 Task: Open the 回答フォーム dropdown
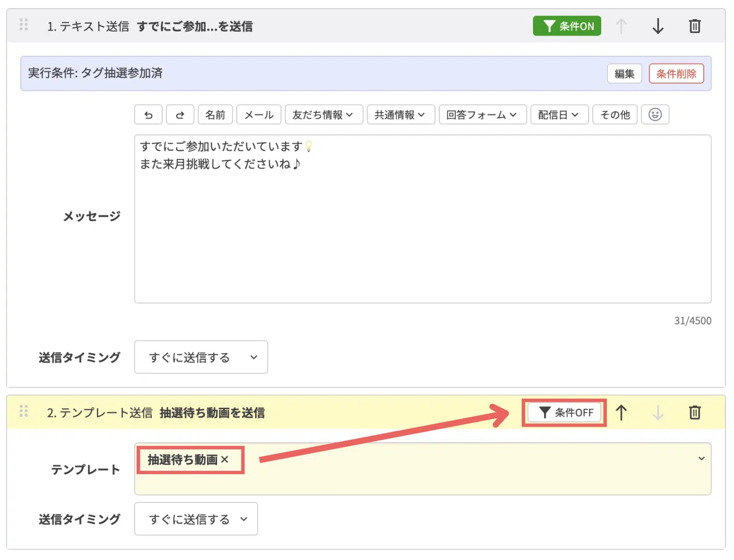coord(483,115)
